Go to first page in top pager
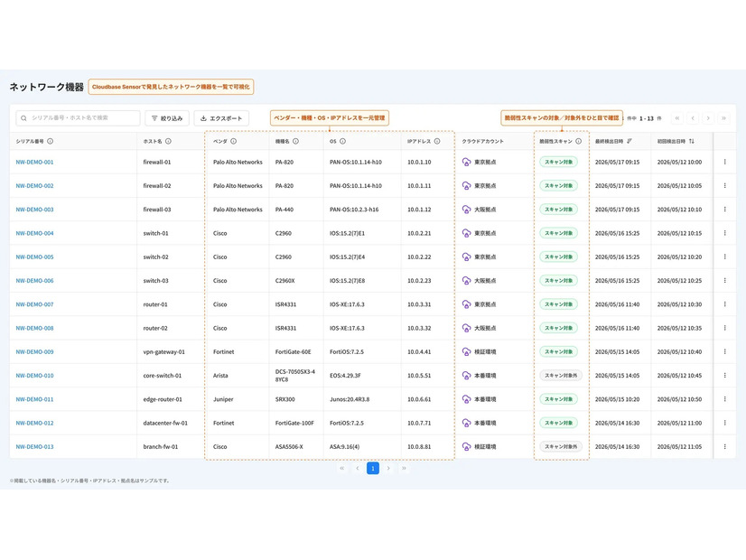Viewport: 746px width, 560px height. [677, 118]
